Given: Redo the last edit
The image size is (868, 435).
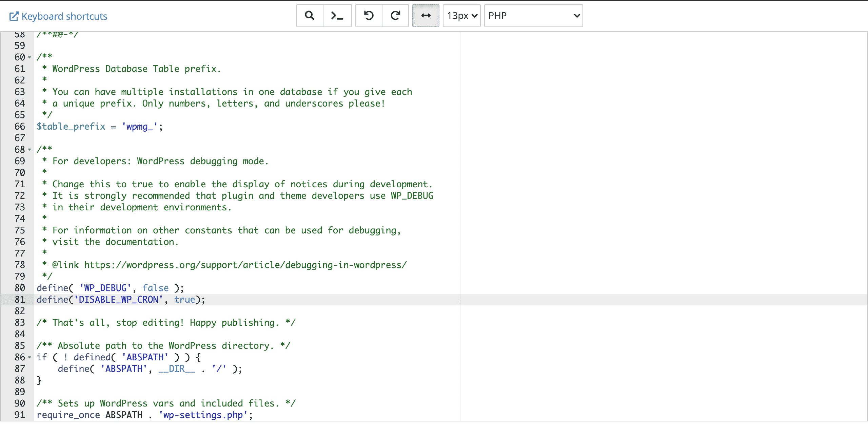Looking at the screenshot, I should [395, 16].
